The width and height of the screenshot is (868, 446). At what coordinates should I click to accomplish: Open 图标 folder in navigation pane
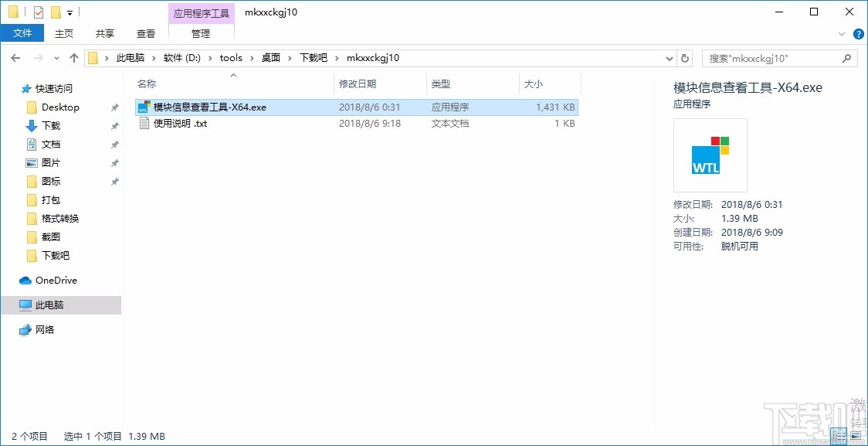(51, 181)
